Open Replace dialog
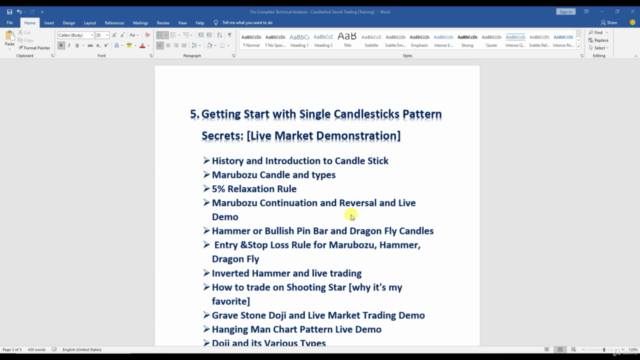Image resolution: width=640 pixels, height=360 pixels. pyautogui.click(x=599, y=40)
